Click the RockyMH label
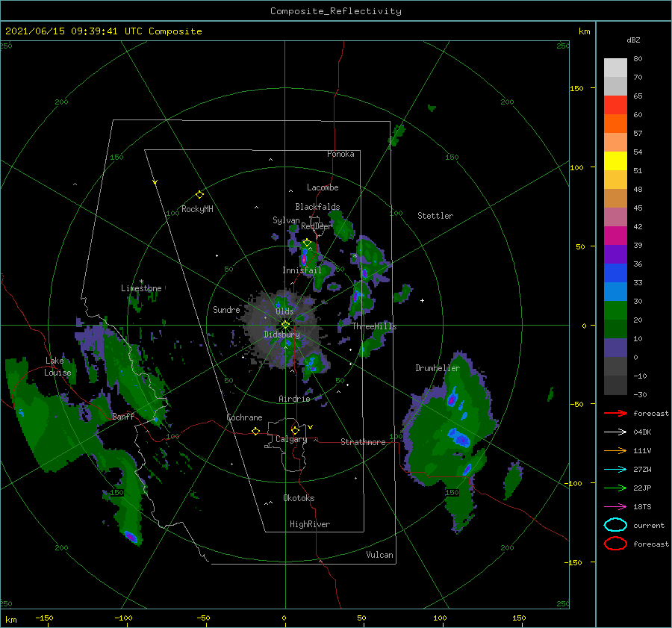 (x=197, y=209)
